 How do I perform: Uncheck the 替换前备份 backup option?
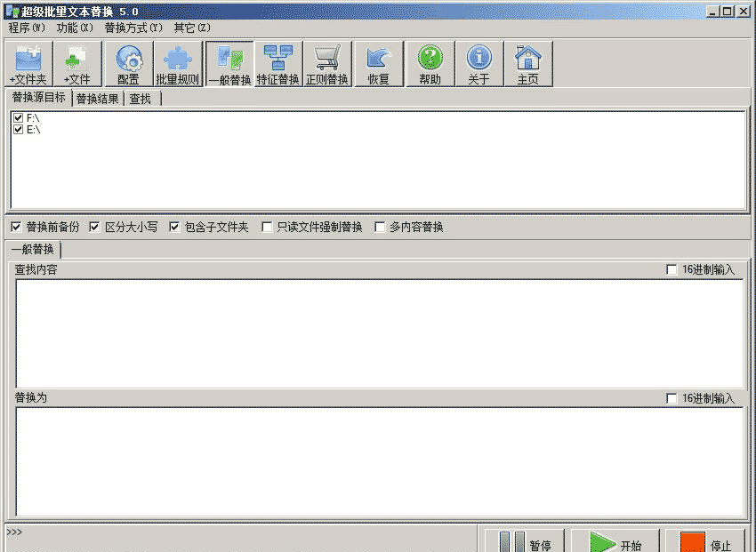[x=15, y=227]
